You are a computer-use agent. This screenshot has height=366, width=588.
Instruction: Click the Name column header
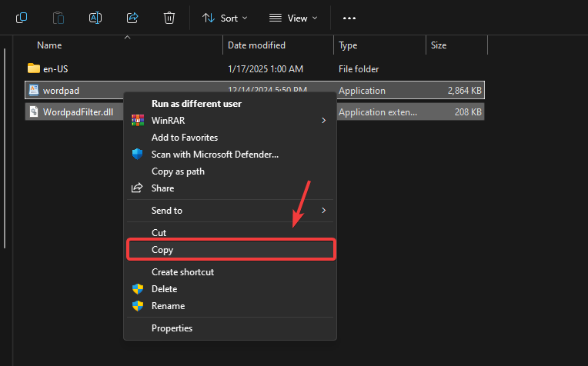(49, 45)
